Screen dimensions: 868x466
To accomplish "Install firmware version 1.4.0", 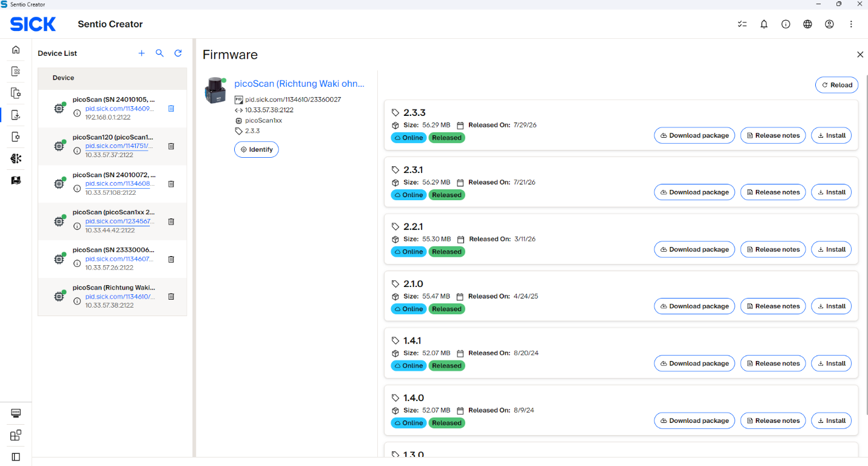I will tap(831, 420).
